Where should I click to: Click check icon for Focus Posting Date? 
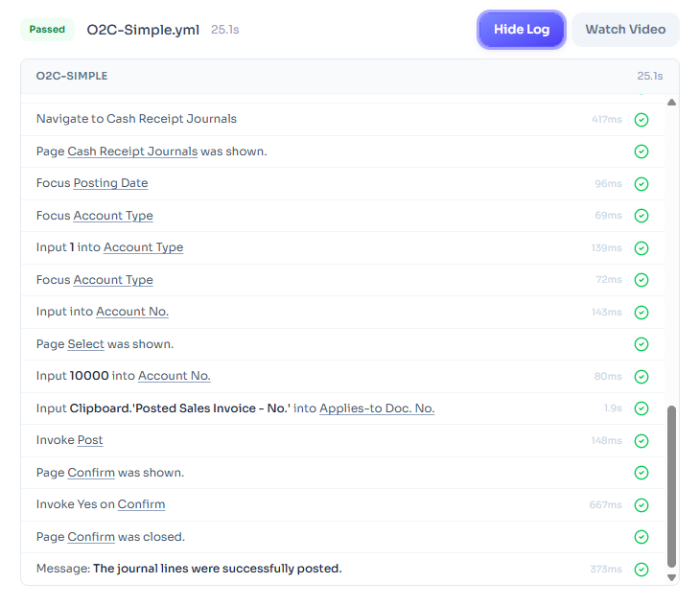pos(642,184)
